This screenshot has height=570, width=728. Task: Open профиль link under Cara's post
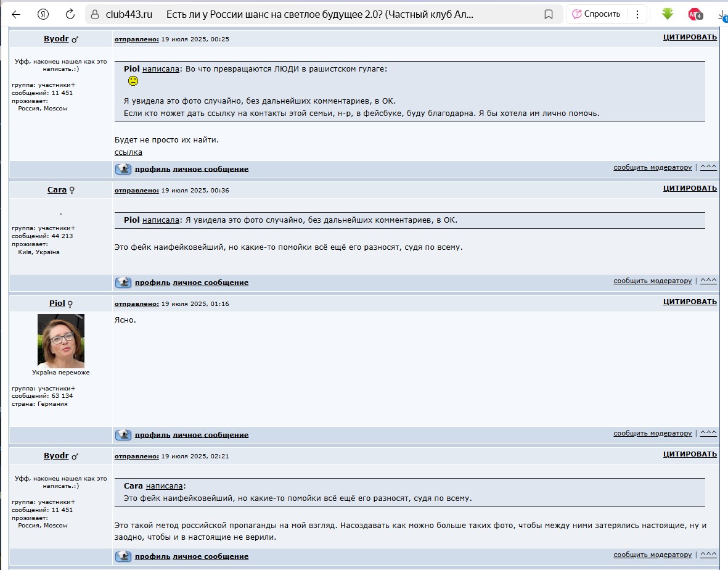point(153,283)
